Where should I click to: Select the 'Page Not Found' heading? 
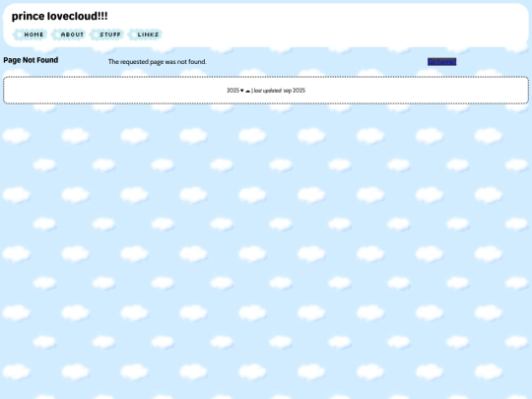(31, 60)
